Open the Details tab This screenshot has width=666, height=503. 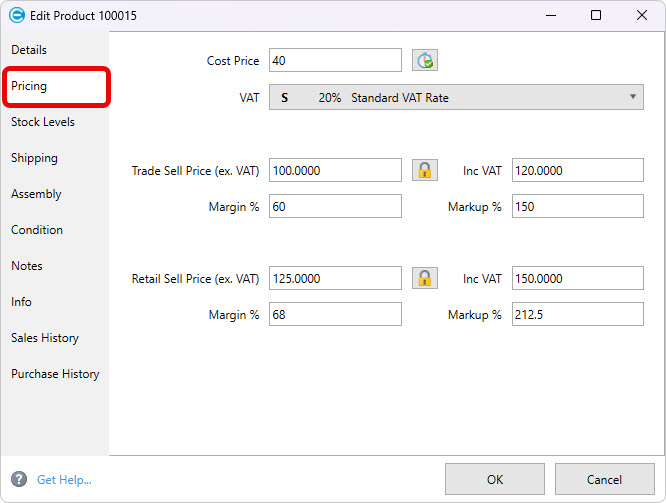click(x=29, y=50)
